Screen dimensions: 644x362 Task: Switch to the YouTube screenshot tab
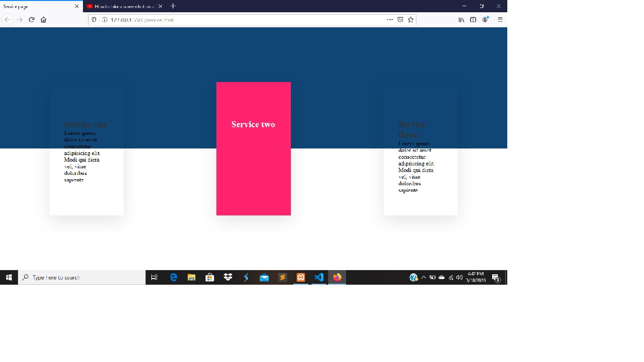122,7
